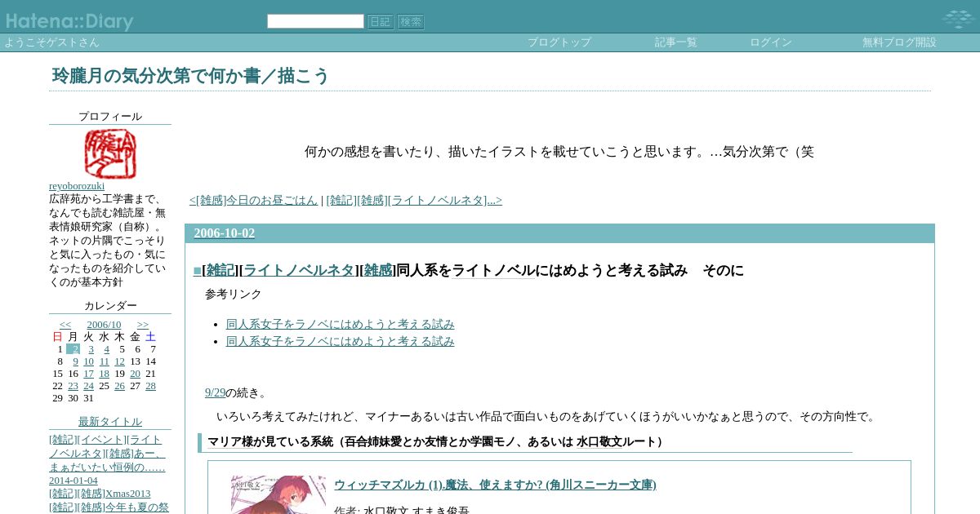Open the 記事一覧 menu item

(676, 42)
